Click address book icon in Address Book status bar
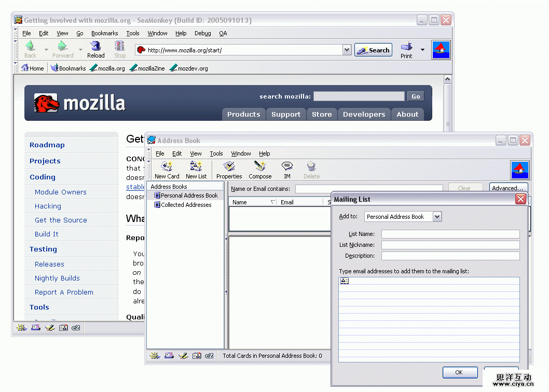This screenshot has height=392, width=549. (197, 356)
